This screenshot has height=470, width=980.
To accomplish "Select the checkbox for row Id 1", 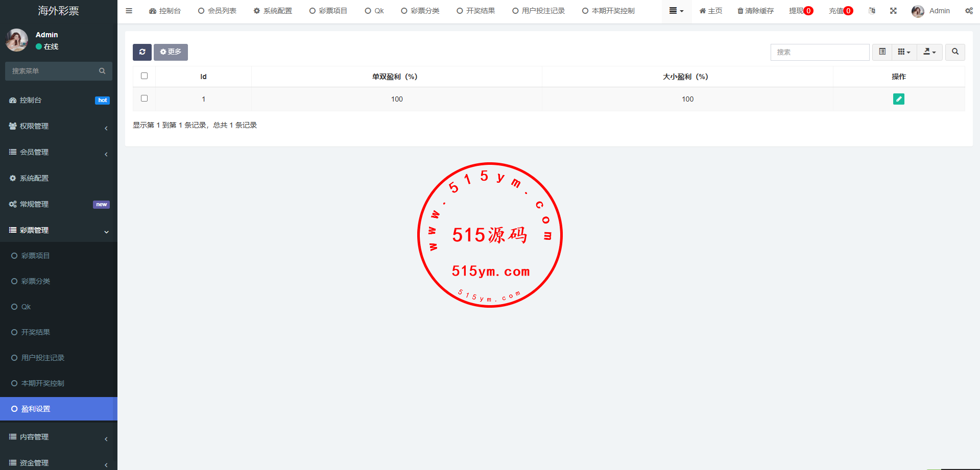I will (x=144, y=98).
